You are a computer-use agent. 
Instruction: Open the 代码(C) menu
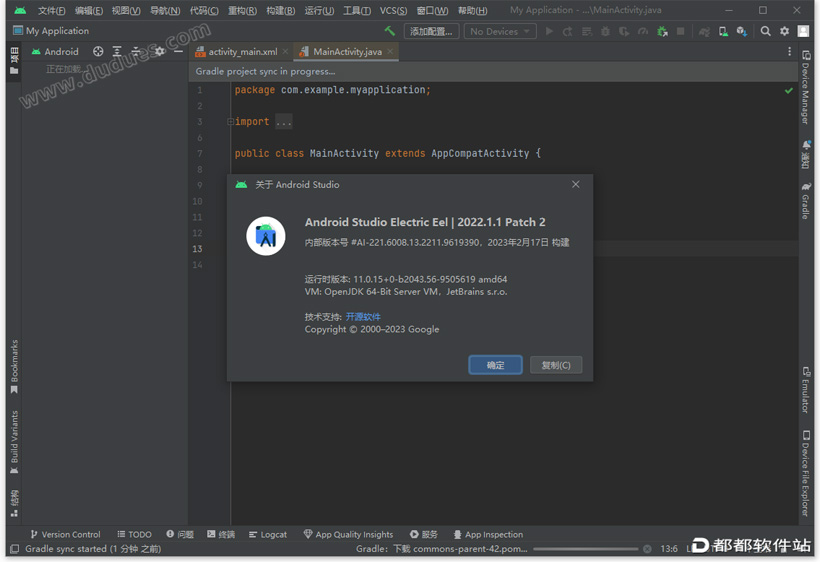[x=204, y=10]
